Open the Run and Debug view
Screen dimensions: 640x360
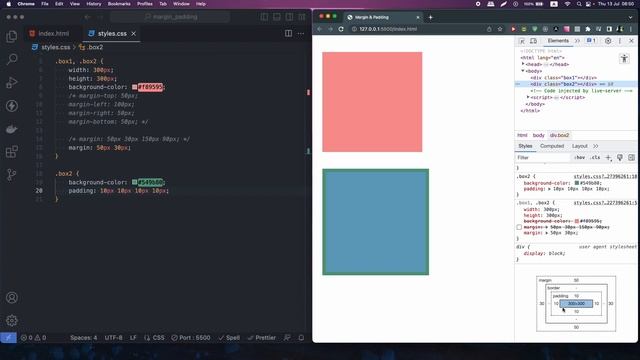pos(12,82)
